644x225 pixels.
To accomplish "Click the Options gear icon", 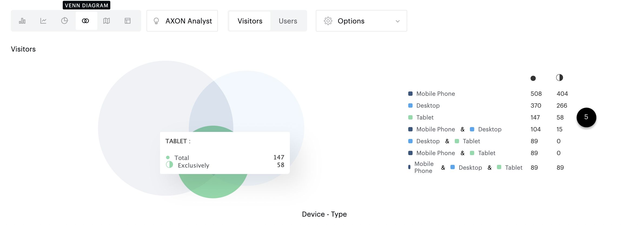I will 328,21.
